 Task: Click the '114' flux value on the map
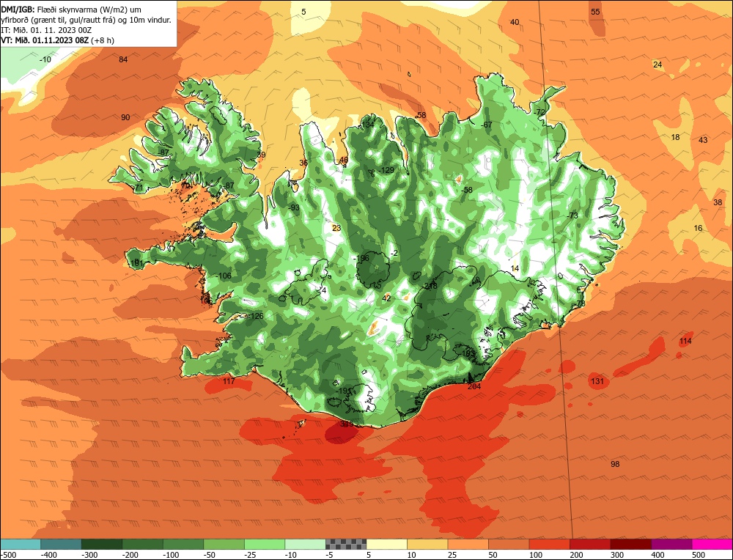point(685,341)
